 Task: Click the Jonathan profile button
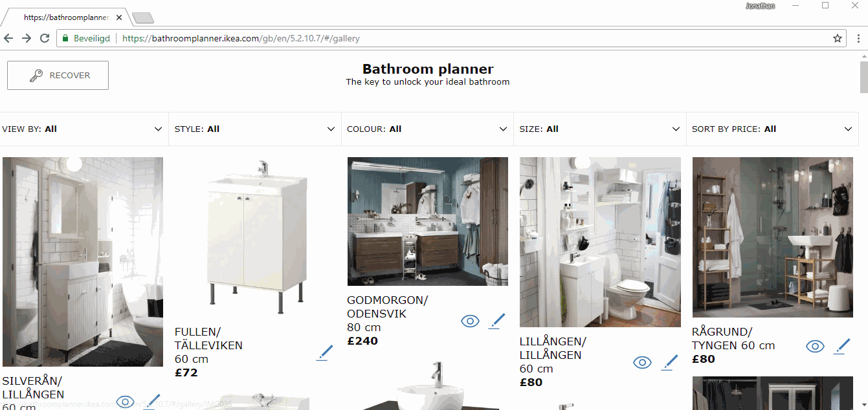(x=760, y=6)
